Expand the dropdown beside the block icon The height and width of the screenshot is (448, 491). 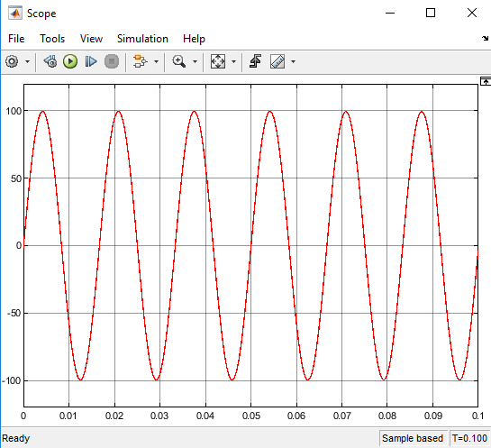coord(156,61)
